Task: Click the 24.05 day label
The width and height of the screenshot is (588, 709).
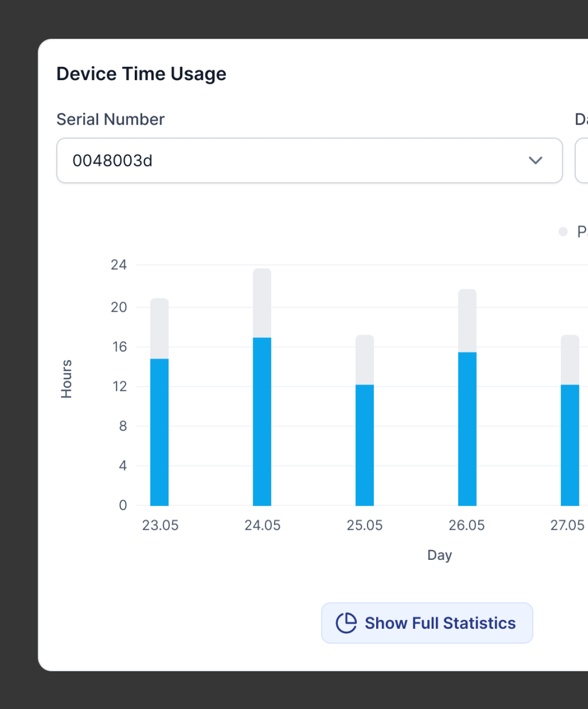Action: [262, 525]
